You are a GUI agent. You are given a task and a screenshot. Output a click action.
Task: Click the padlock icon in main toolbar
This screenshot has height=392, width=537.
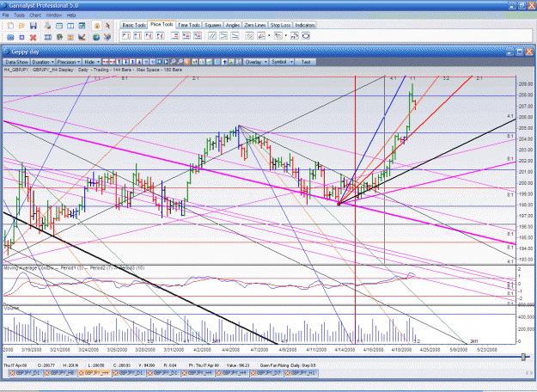pyautogui.click(x=96, y=26)
